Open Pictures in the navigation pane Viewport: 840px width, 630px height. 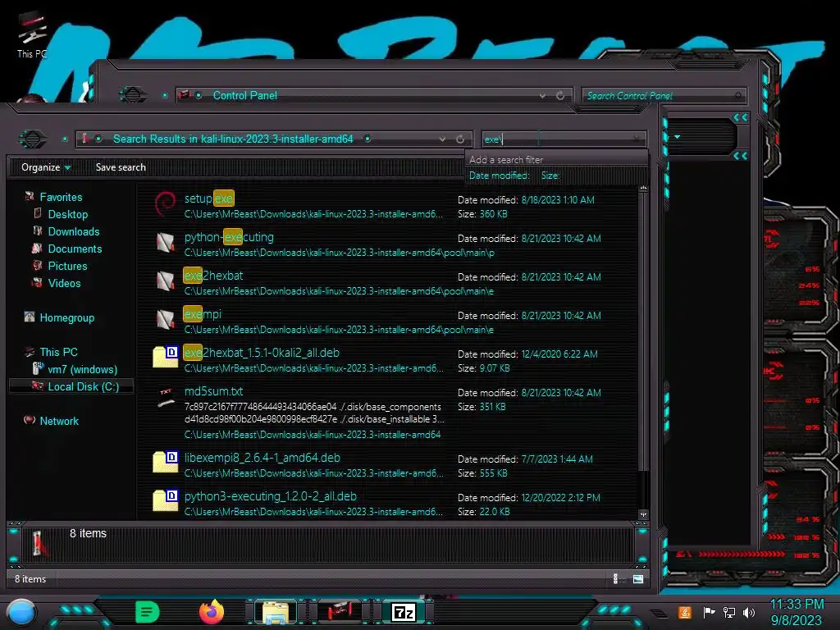tap(67, 266)
